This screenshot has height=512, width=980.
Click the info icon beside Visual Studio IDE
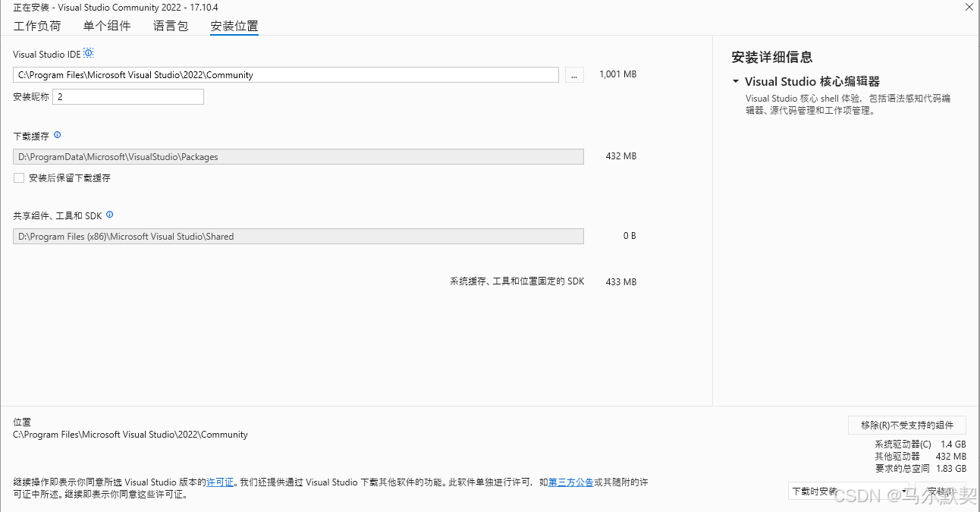pos(88,54)
